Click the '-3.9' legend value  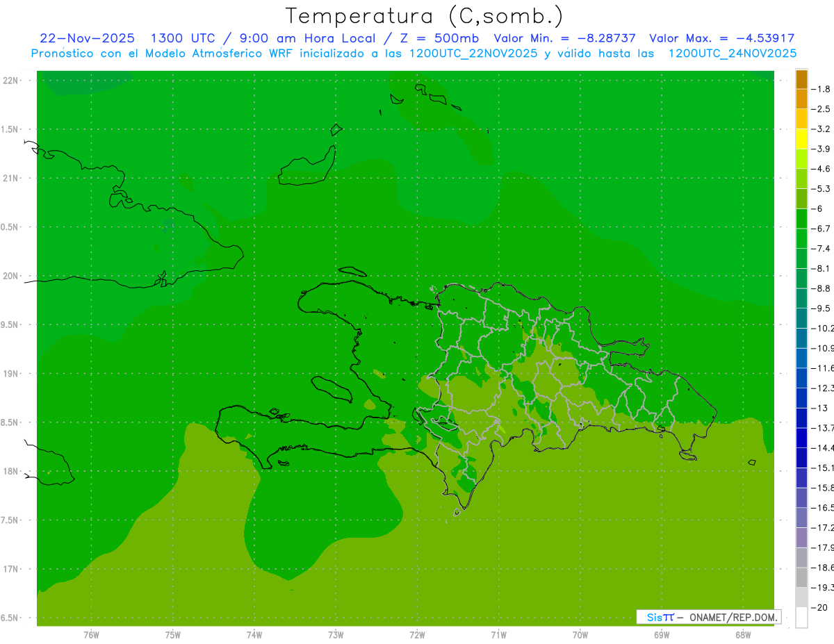[821, 149]
